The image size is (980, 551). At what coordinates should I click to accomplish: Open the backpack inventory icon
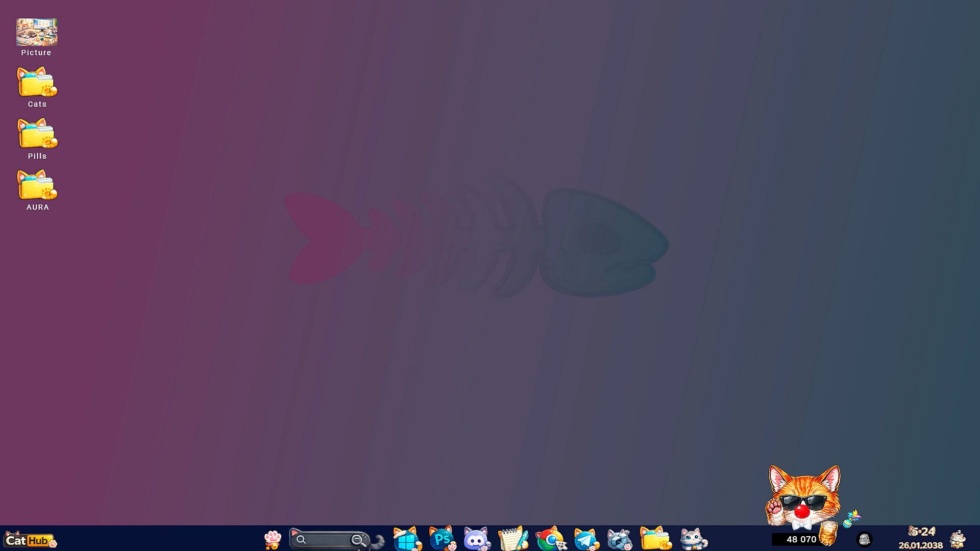tap(864, 539)
